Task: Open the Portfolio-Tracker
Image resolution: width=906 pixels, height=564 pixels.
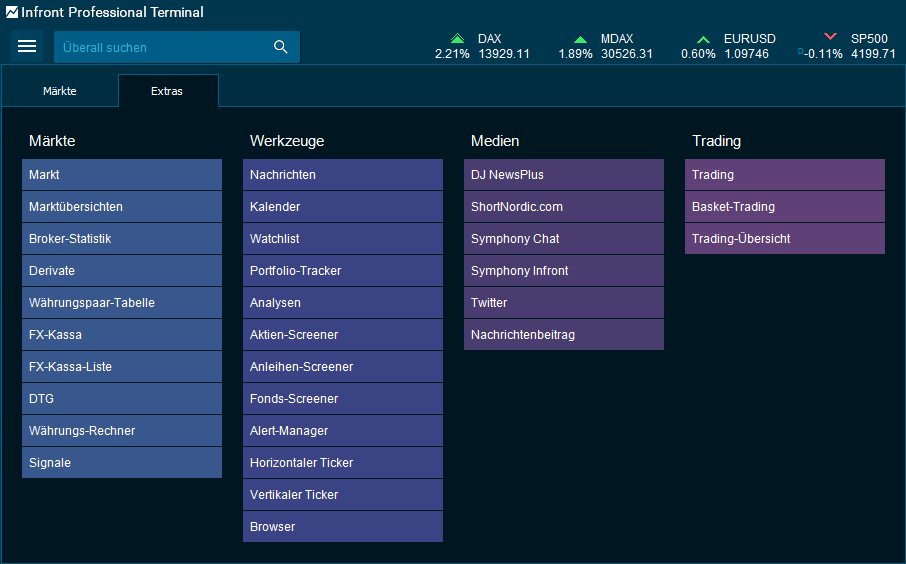Action: point(343,271)
